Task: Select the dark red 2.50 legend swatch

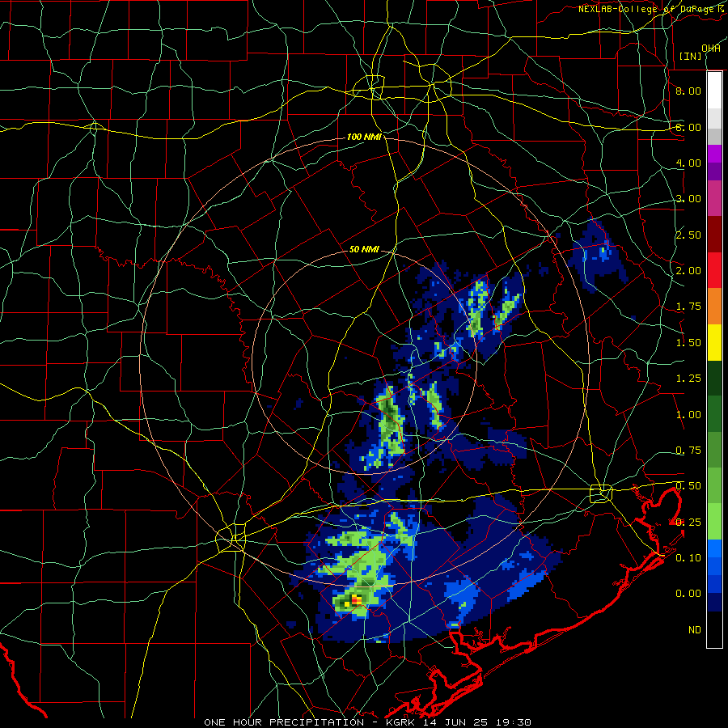Action: click(x=714, y=235)
